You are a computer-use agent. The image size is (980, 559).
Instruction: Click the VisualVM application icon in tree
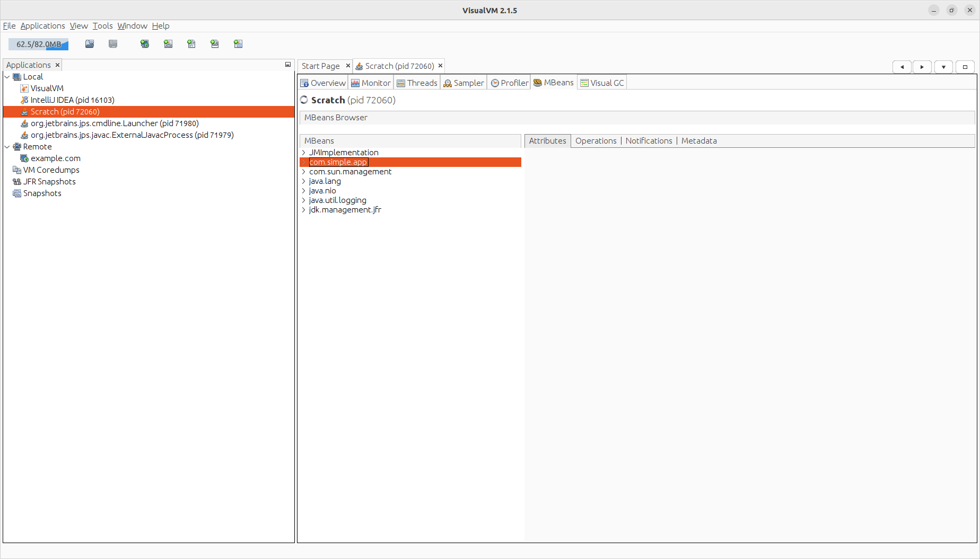pyautogui.click(x=24, y=88)
